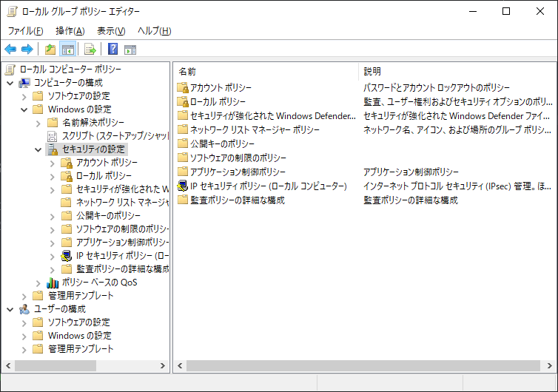This screenshot has height=392, width=558.
Task: Click the IP セキュリティ ポリシー icon in tree
Action: coord(66,256)
